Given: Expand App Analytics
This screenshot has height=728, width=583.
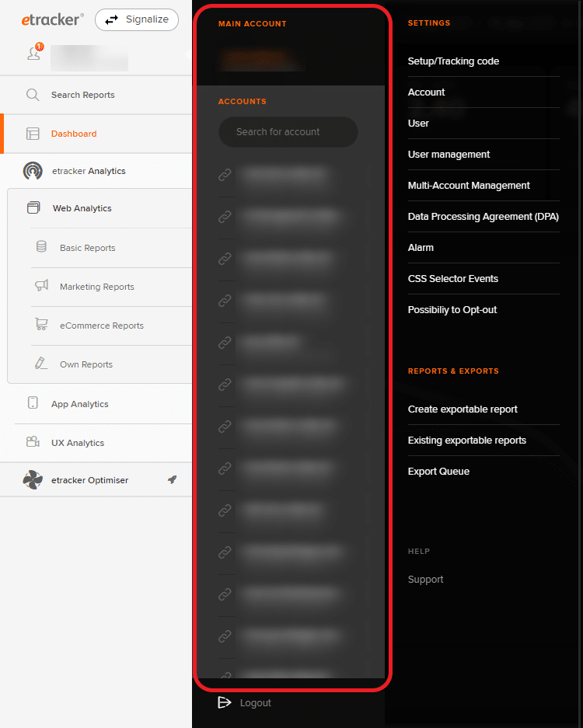Looking at the screenshot, I should [80, 404].
